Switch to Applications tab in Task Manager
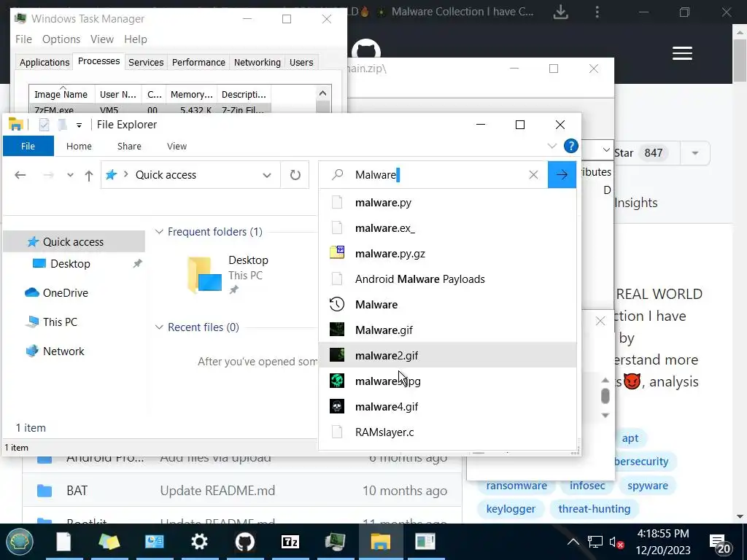The height and width of the screenshot is (560, 747). [x=44, y=63]
